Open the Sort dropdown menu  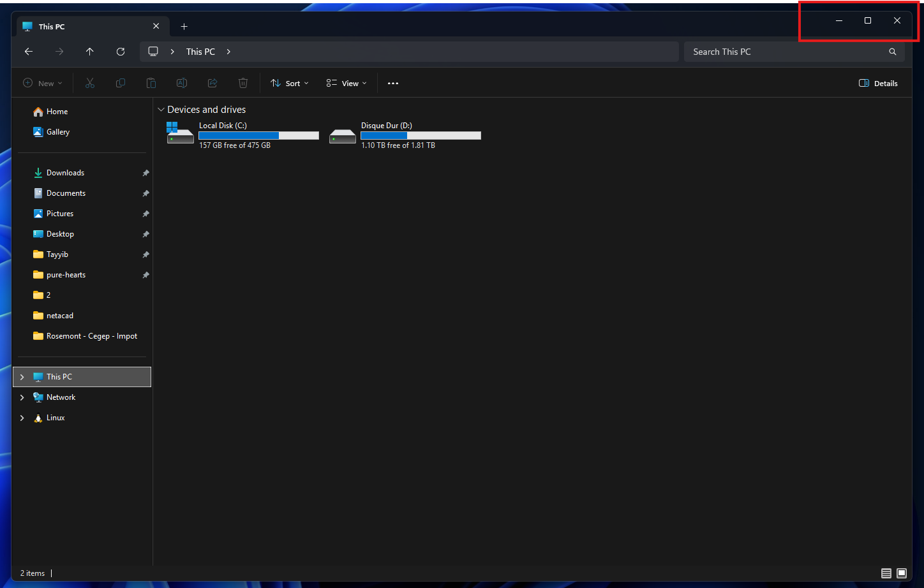290,84
